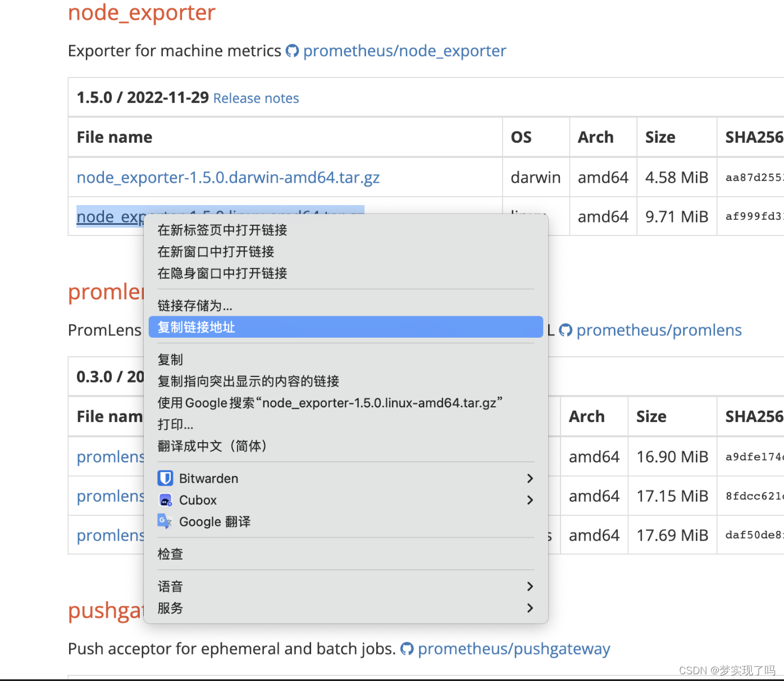Image resolution: width=784 pixels, height=681 pixels.
Task: Download node_exporter-1.5.0.darwin-amd64.tar.gz
Action: (x=228, y=178)
